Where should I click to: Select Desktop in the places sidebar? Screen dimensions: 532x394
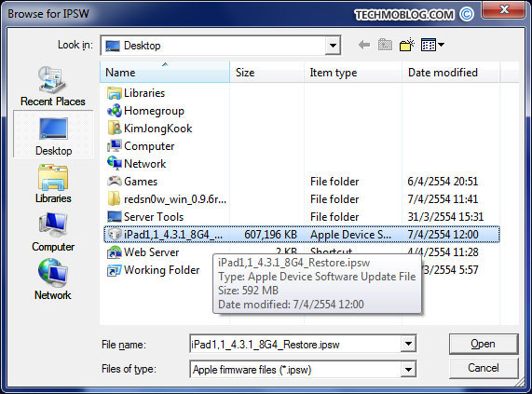pyautogui.click(x=53, y=135)
